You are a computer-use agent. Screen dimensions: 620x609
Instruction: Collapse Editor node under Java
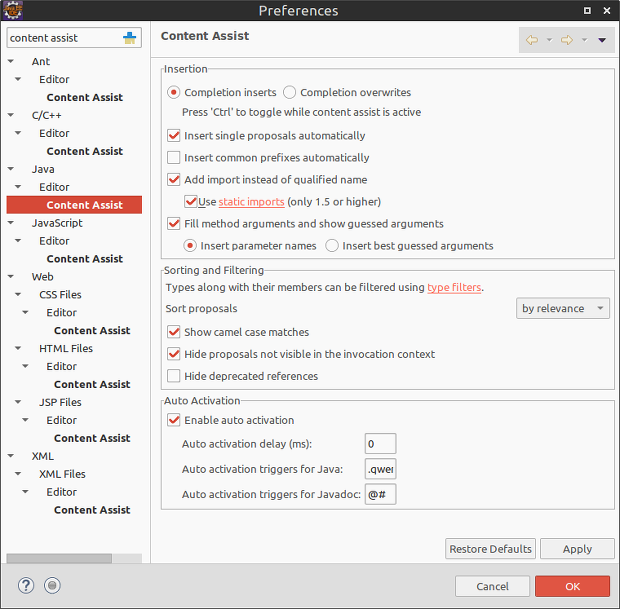(x=18, y=187)
